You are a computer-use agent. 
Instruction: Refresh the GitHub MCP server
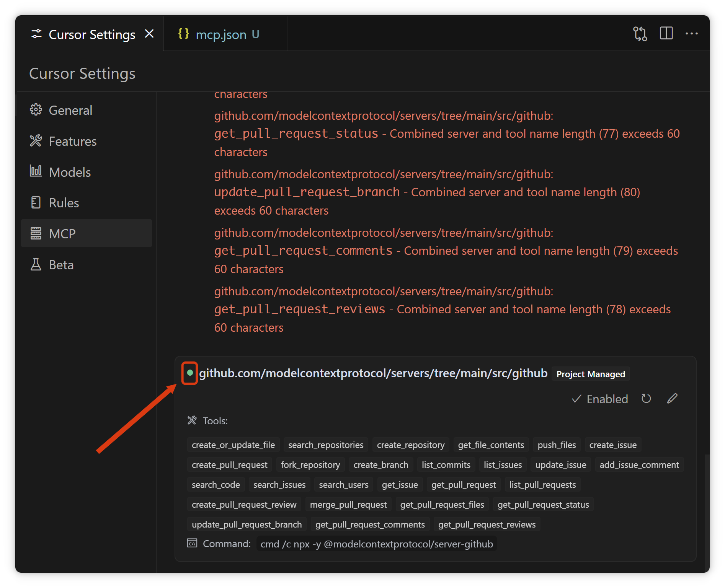coord(646,399)
